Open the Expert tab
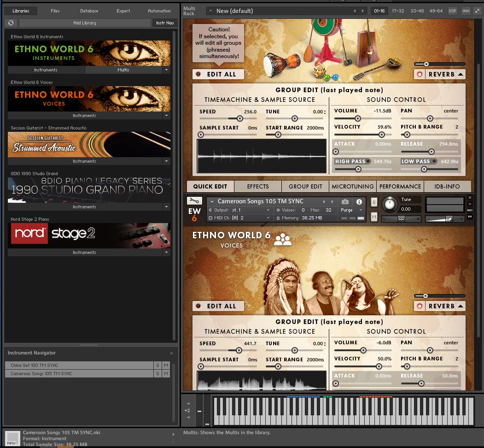The height and width of the screenshot is (448, 484). 123,11
